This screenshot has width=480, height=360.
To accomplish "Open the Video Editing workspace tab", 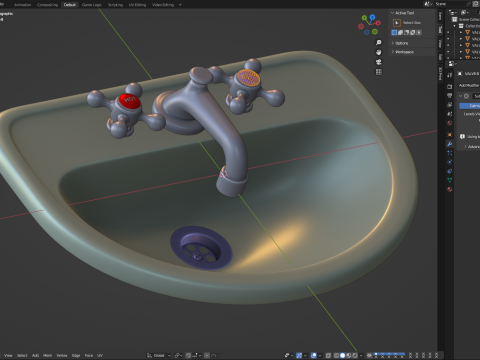I will pyautogui.click(x=163, y=5).
